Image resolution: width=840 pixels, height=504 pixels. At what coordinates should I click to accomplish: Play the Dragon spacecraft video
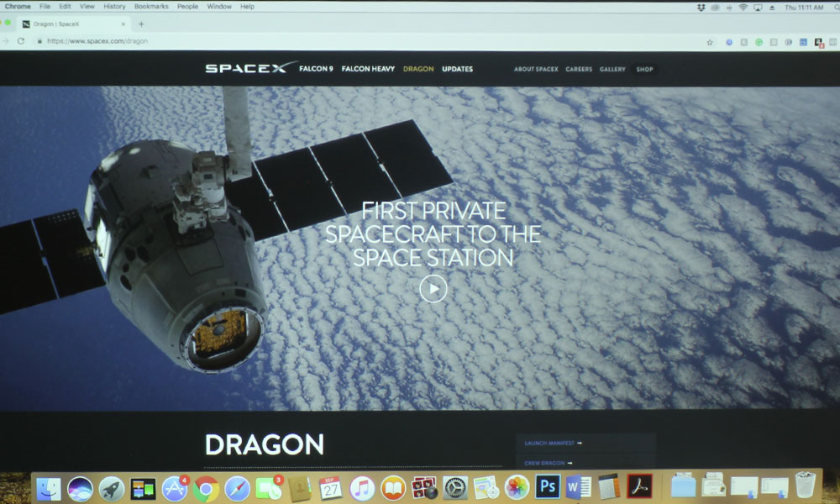pyautogui.click(x=433, y=289)
